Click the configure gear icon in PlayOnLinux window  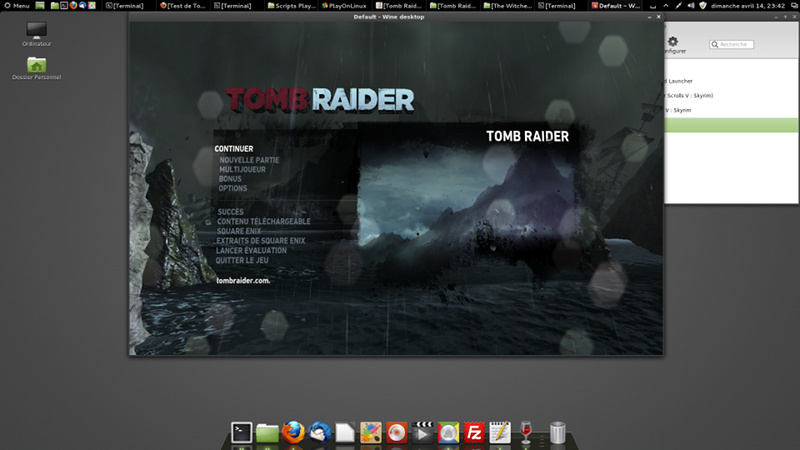(x=673, y=41)
